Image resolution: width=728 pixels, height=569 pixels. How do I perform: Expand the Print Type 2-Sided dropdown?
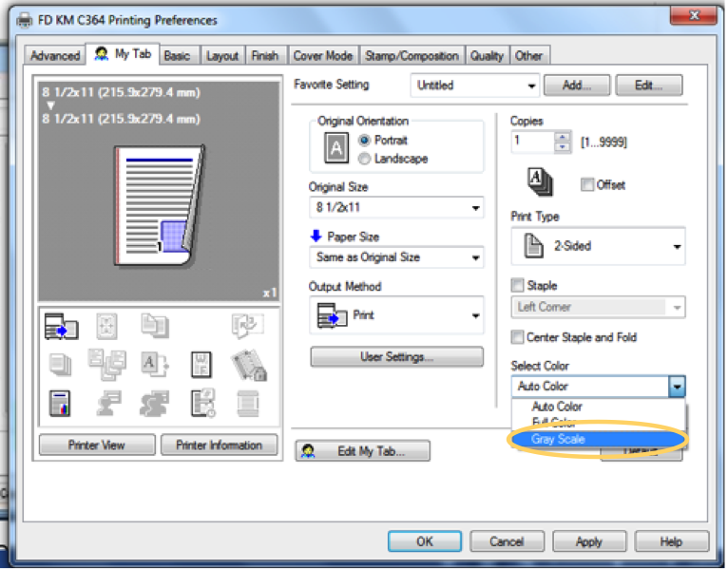[598, 246]
